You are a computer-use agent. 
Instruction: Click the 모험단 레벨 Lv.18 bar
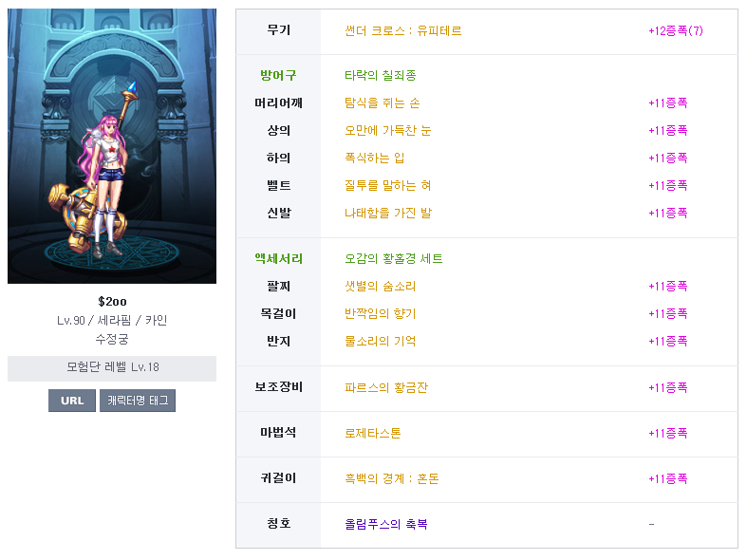click(x=112, y=368)
